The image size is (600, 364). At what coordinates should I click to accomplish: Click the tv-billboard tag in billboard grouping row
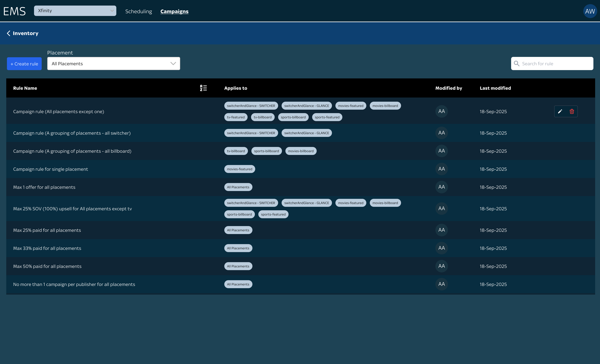tap(236, 151)
